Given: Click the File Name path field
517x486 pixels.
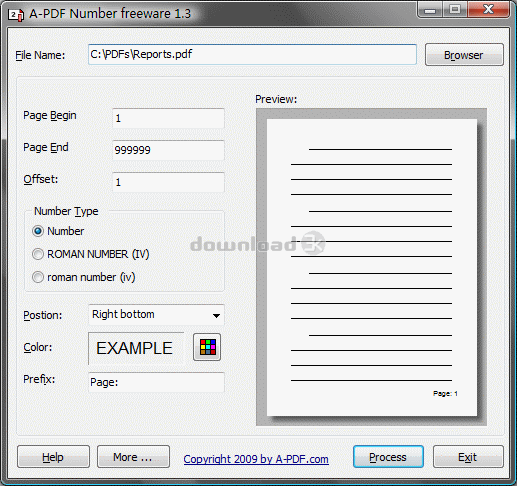Looking at the screenshot, I should click(x=252, y=54).
